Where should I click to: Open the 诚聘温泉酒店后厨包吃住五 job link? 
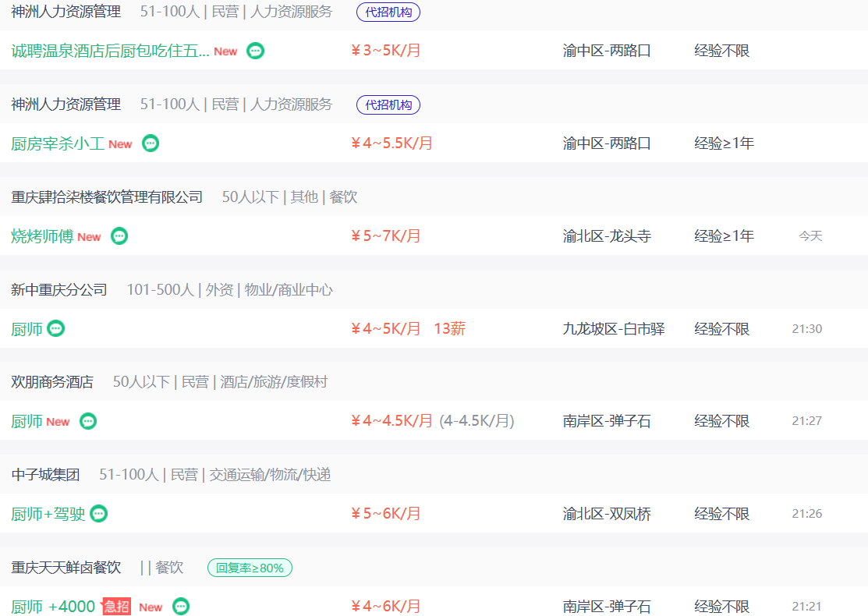110,51
